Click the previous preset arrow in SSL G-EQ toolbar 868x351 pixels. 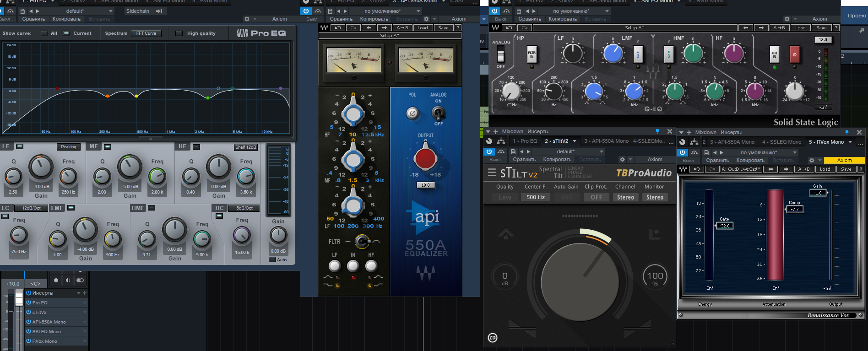746,28
